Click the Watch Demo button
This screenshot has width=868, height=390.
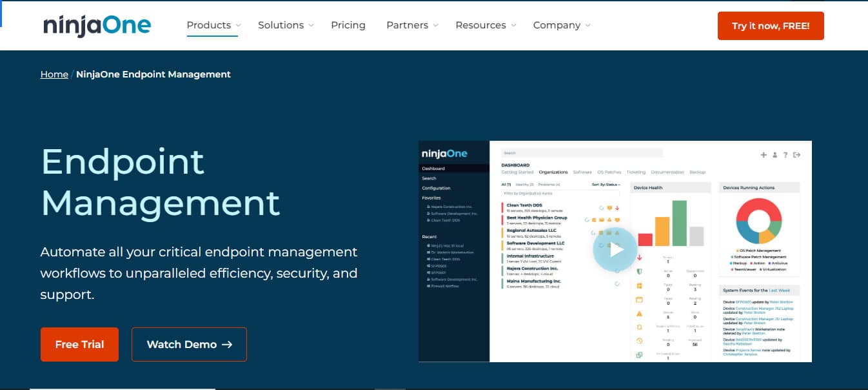(x=189, y=344)
